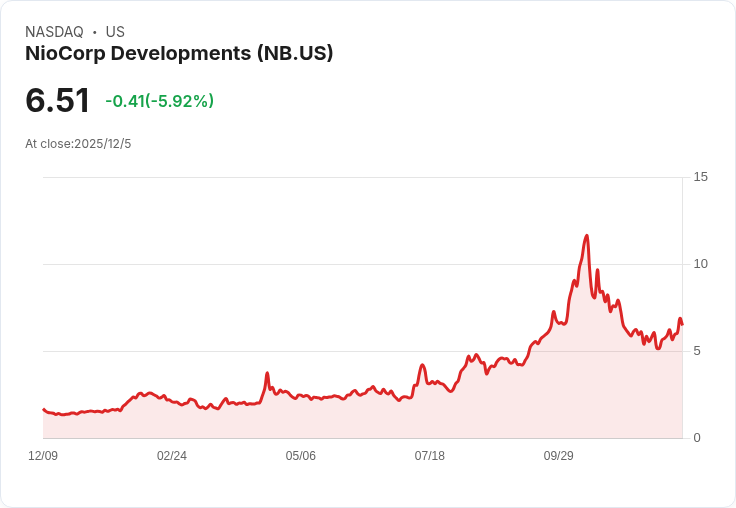Image resolution: width=736 pixels, height=508 pixels.
Task: Click the 05/06 date label
Action: 300,456
